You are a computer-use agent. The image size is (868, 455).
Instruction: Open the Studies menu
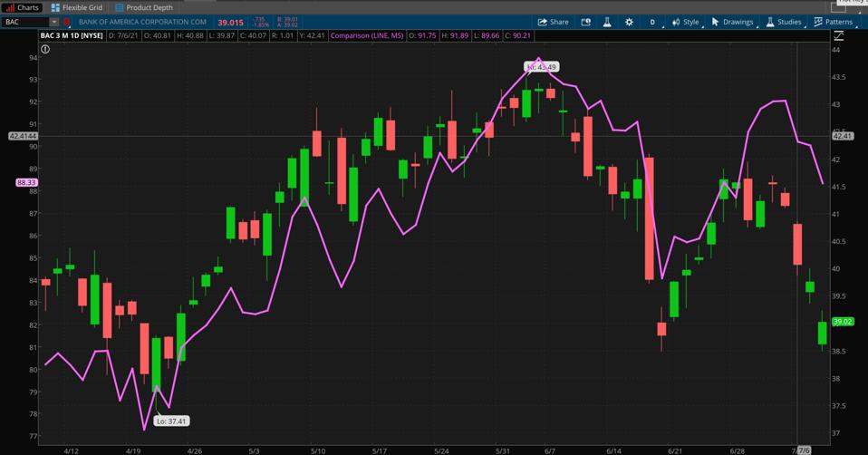click(x=784, y=22)
